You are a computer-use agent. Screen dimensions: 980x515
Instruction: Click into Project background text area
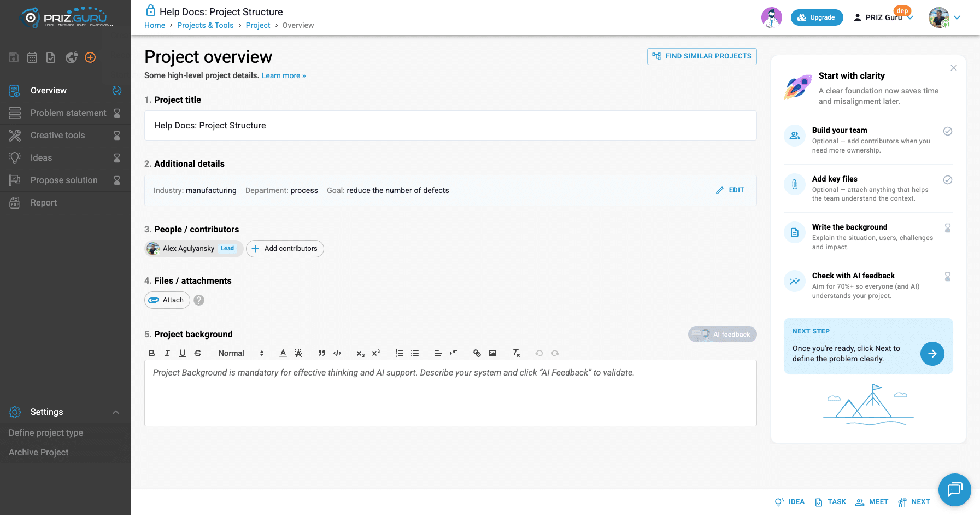pyautogui.click(x=450, y=393)
